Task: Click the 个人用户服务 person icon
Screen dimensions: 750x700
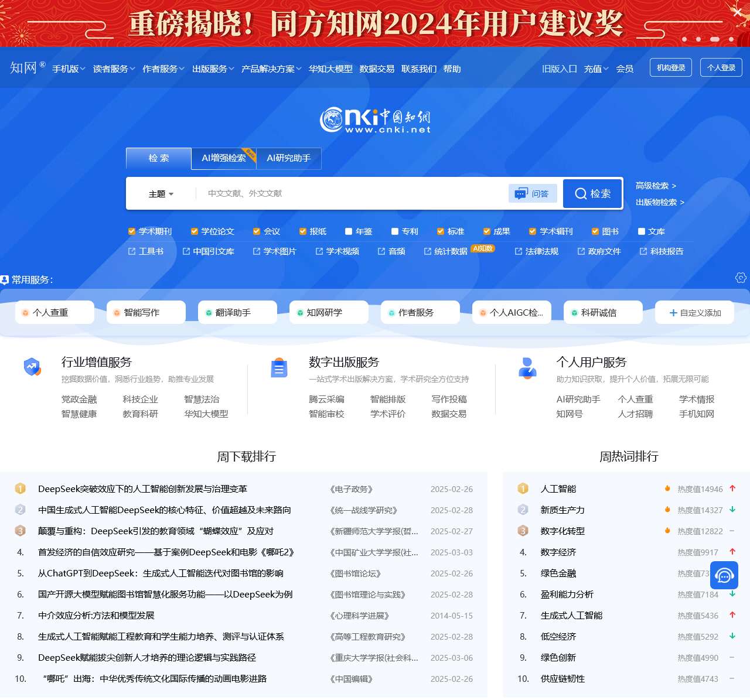Action: click(x=527, y=368)
